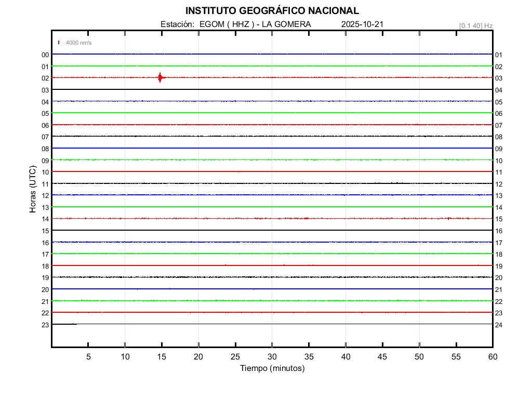The height and width of the screenshot is (399, 532).
Task: Click the "[0.1 40] Hz" filter label
Action: (476, 25)
